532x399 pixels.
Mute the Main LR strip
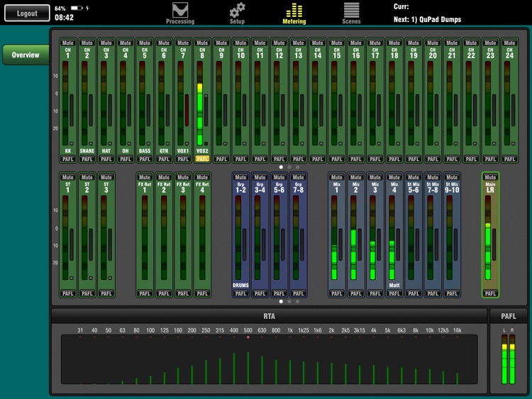pos(490,177)
